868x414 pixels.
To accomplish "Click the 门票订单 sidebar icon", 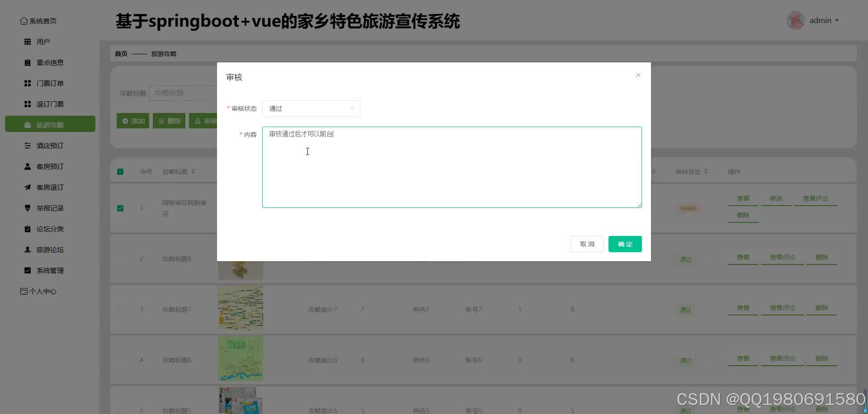I will pos(27,83).
